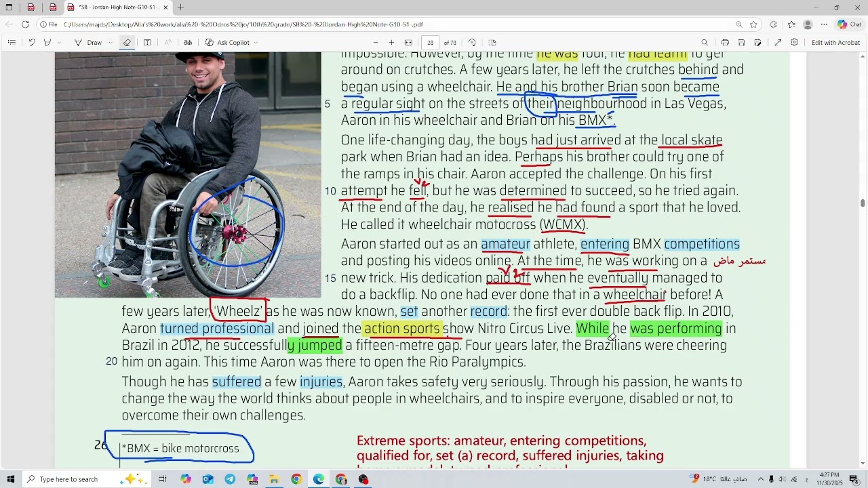Screen dimensions: 868x488
Task: Select the Add text box tool
Action: click(147, 42)
